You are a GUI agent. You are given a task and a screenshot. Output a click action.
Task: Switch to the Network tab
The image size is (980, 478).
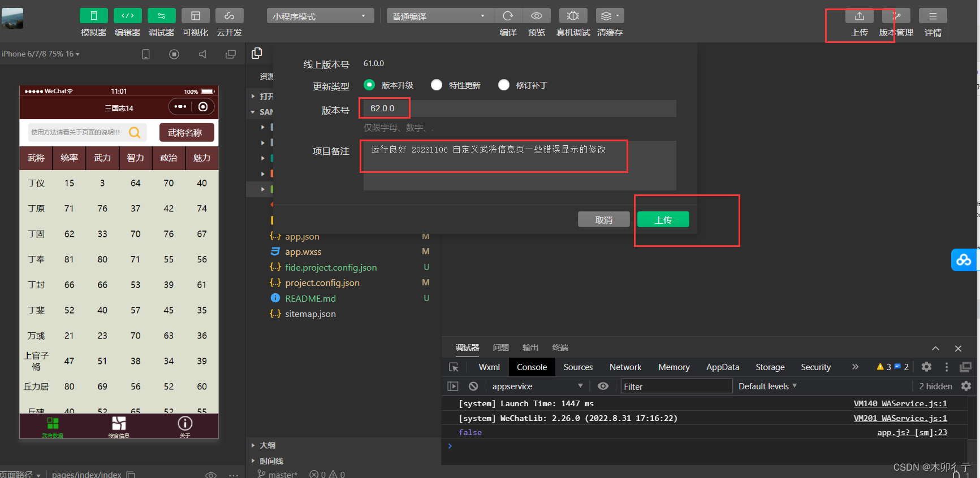[x=625, y=367]
